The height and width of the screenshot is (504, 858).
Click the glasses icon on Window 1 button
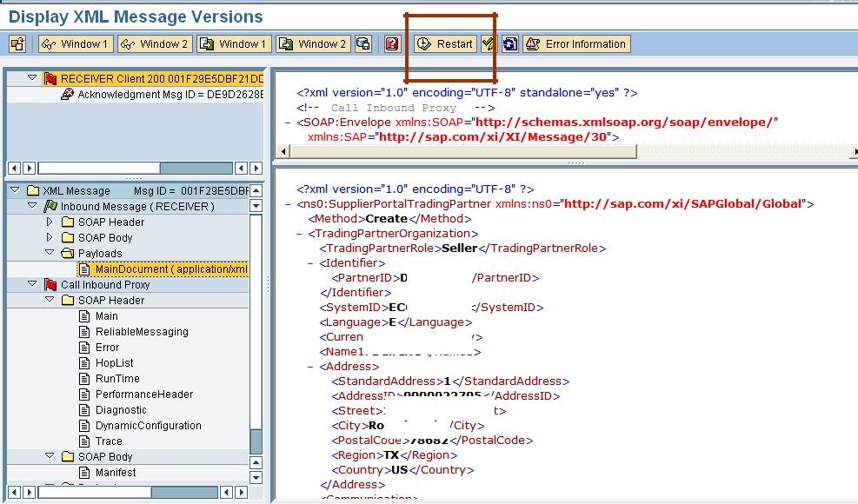pos(50,43)
